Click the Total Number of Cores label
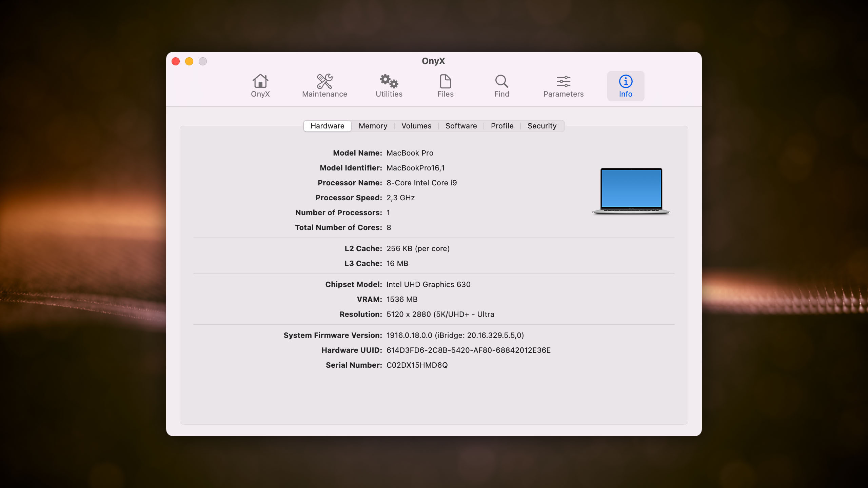Screen dimensions: 868x488 338,227
